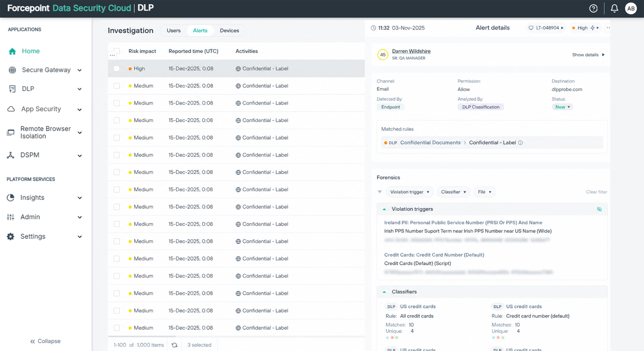Open notifications bell icon
Viewport: 644px width, 351px height.
[614, 8]
